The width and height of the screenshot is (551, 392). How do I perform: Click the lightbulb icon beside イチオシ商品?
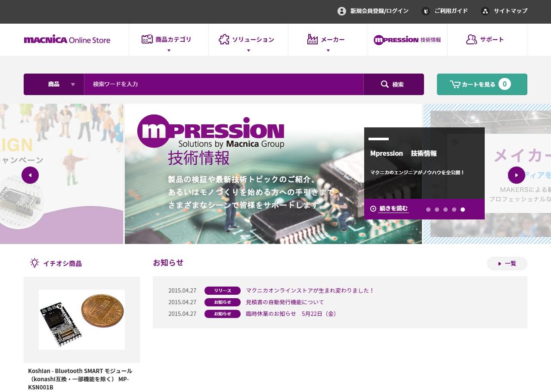coord(35,263)
